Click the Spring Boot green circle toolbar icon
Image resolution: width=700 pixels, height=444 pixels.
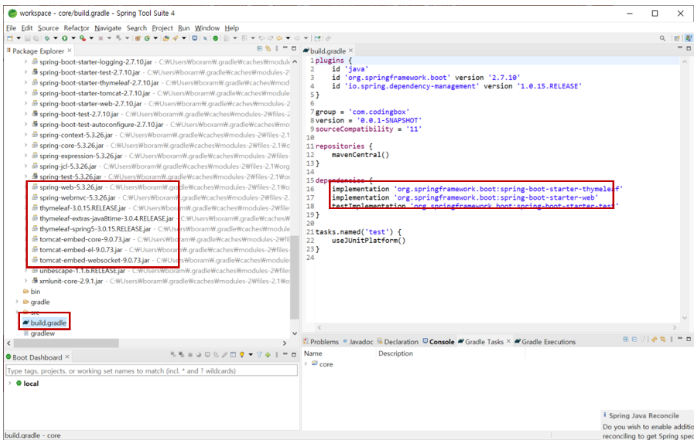[x=215, y=38]
